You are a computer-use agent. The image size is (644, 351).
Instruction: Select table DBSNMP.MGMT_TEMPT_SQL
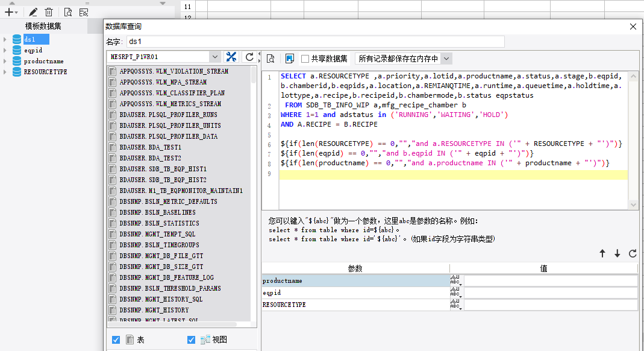(157, 234)
